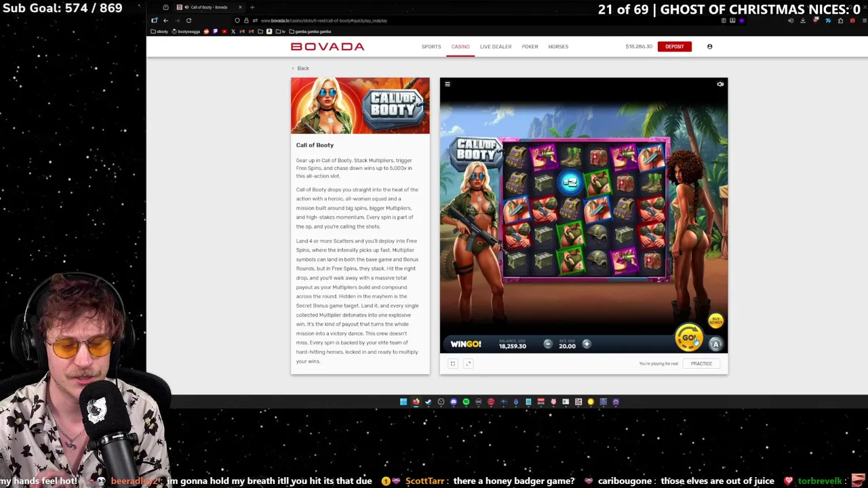The width and height of the screenshot is (868, 488).
Task: Click the blue x2 multiplier symbol
Action: [570, 182]
